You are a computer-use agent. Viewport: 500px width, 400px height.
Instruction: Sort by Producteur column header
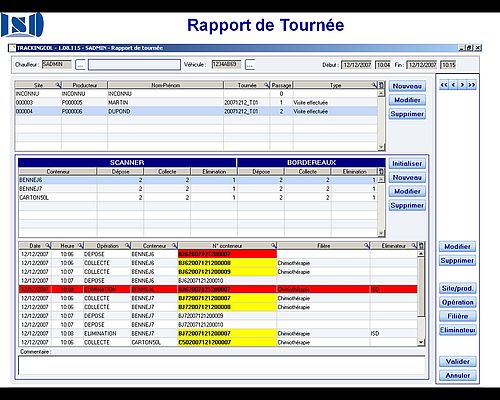click(x=85, y=85)
